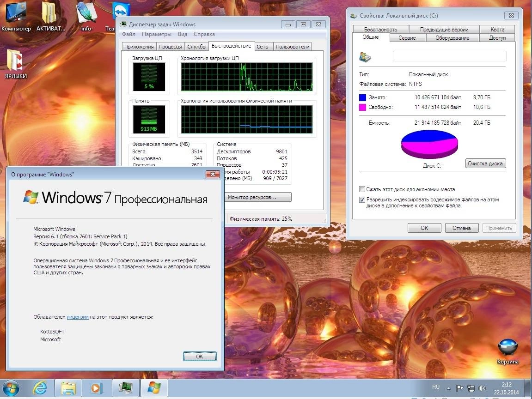Click OK in About Windows dialog
532x399 pixels.
point(200,357)
